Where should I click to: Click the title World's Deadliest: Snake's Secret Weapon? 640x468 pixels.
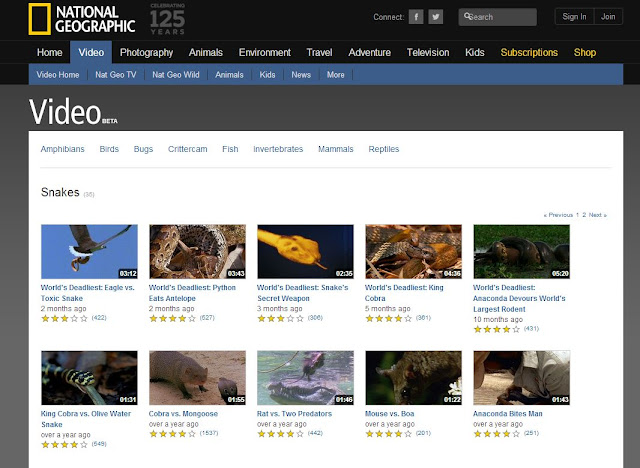[302, 293]
